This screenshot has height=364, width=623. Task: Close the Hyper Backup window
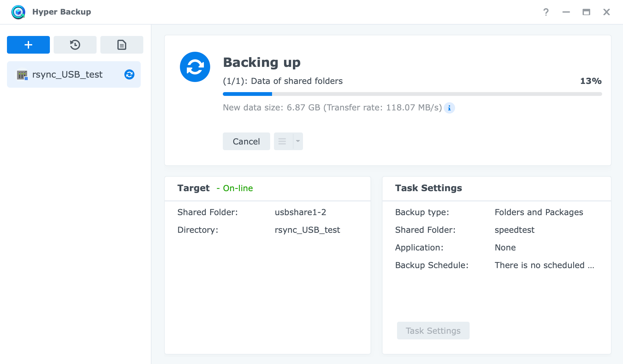pyautogui.click(x=607, y=12)
